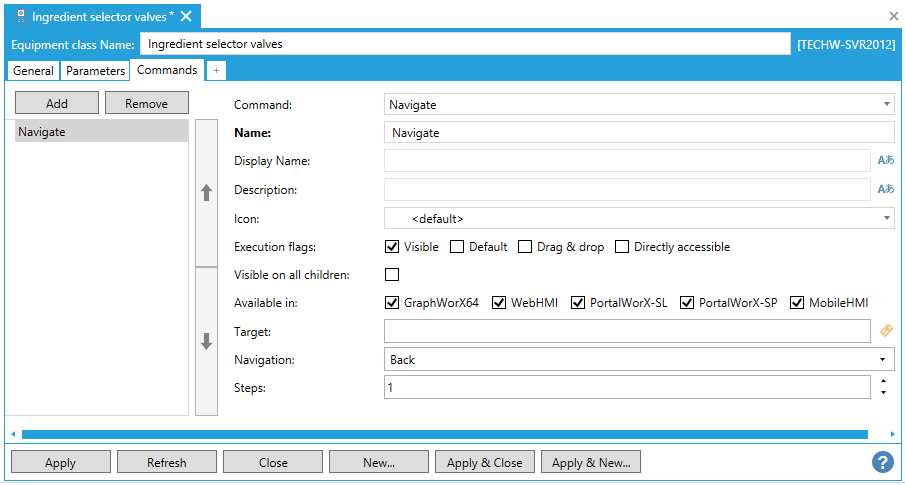Uncheck the Visible execution flag

tap(392, 247)
